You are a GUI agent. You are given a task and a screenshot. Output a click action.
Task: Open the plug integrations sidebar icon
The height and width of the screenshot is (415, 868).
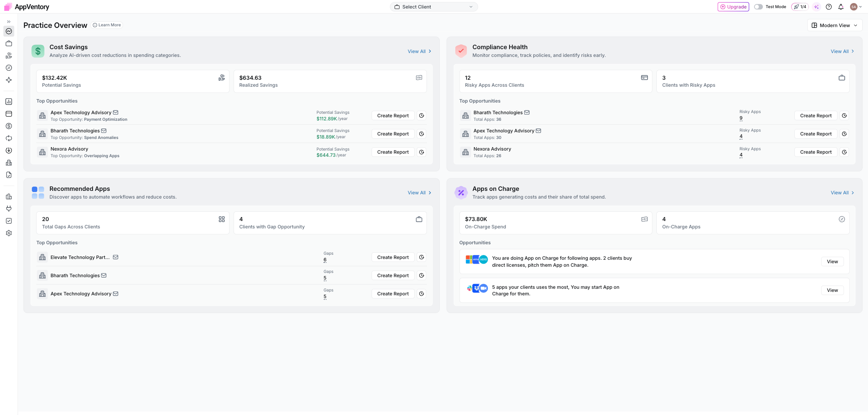[x=9, y=209]
